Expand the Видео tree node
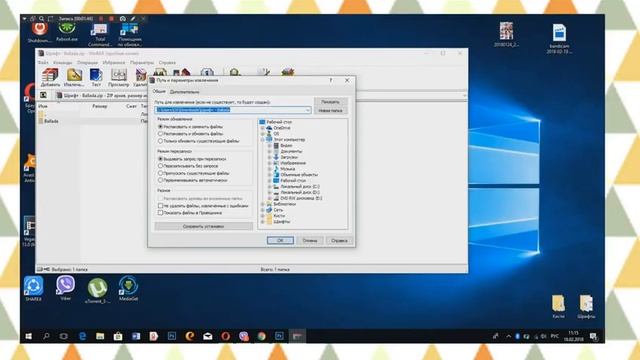The width and height of the screenshot is (640, 360). pos(269,145)
